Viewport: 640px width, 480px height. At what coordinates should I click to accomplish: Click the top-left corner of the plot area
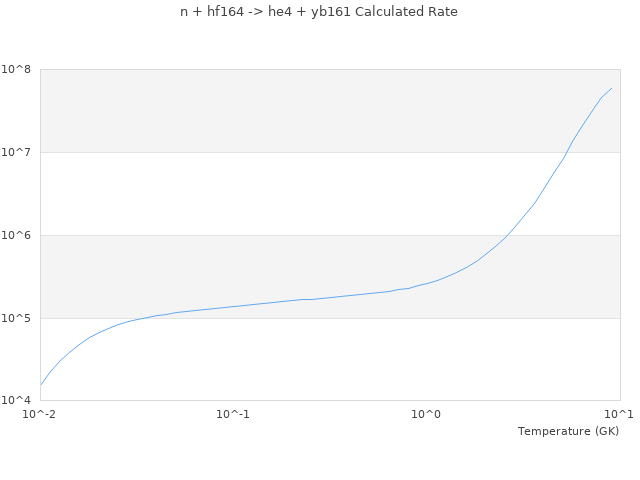click(x=40, y=69)
